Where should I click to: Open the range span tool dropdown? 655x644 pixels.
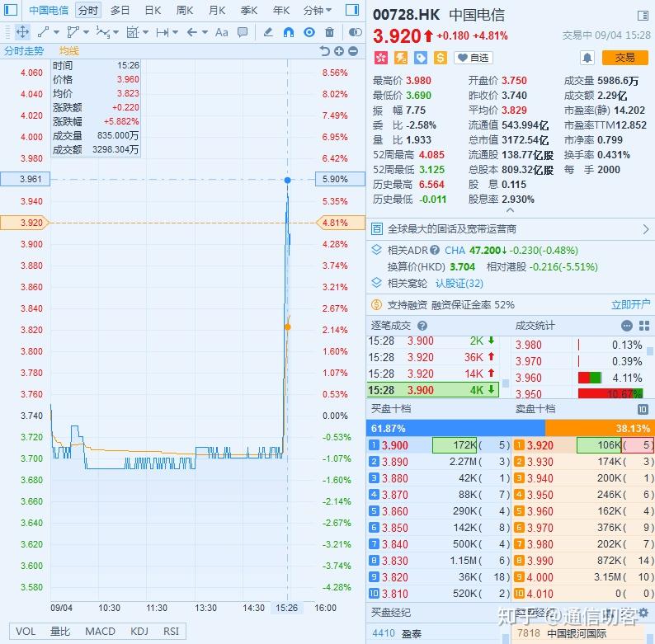pyautogui.click(x=175, y=32)
